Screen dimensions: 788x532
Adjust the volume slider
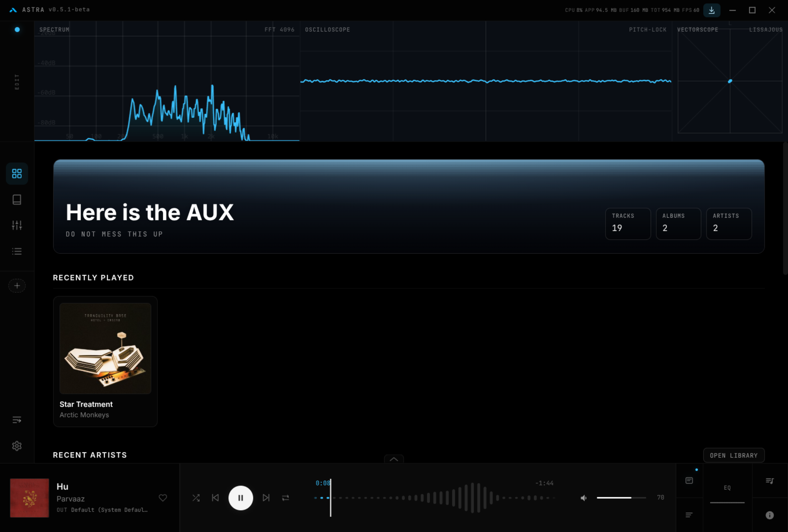pos(621,498)
